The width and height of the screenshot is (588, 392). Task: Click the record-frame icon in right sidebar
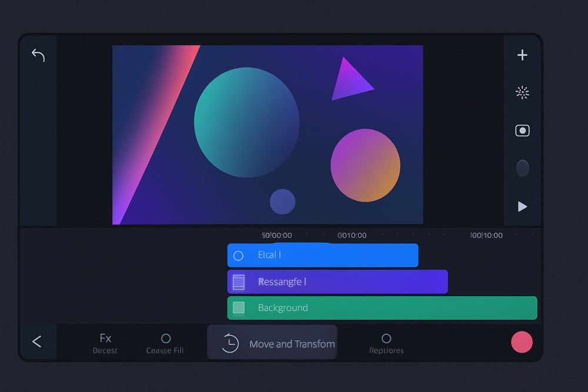pos(522,130)
